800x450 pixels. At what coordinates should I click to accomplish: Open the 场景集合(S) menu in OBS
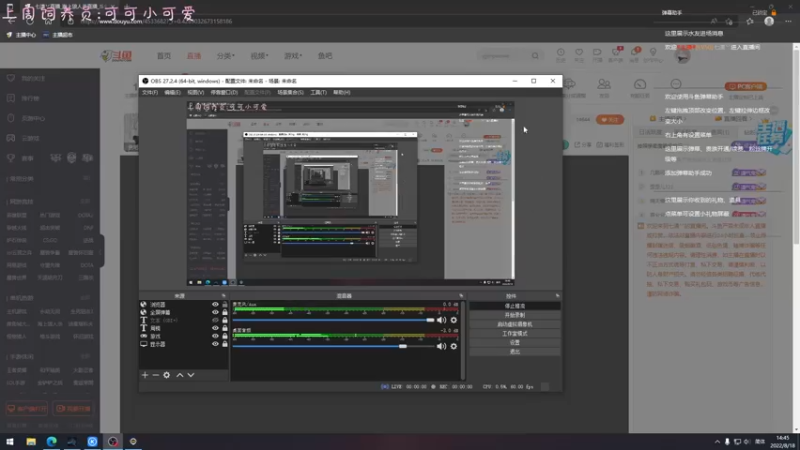[290, 92]
